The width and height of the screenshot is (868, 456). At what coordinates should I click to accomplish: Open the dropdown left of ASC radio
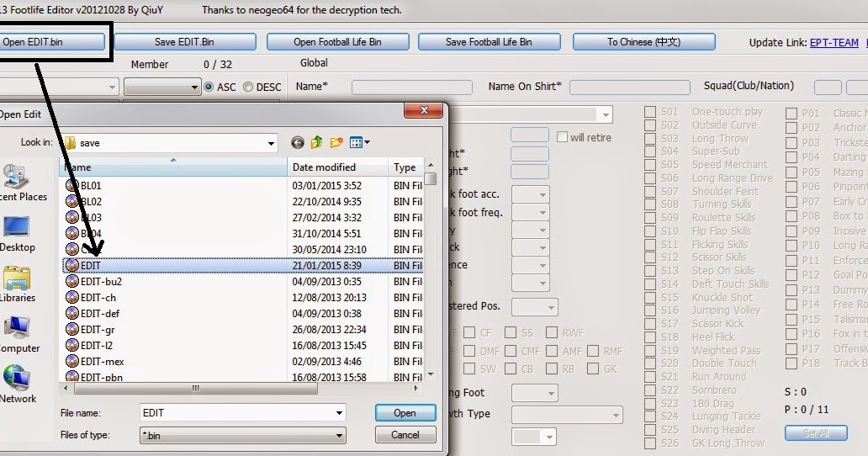click(x=161, y=87)
